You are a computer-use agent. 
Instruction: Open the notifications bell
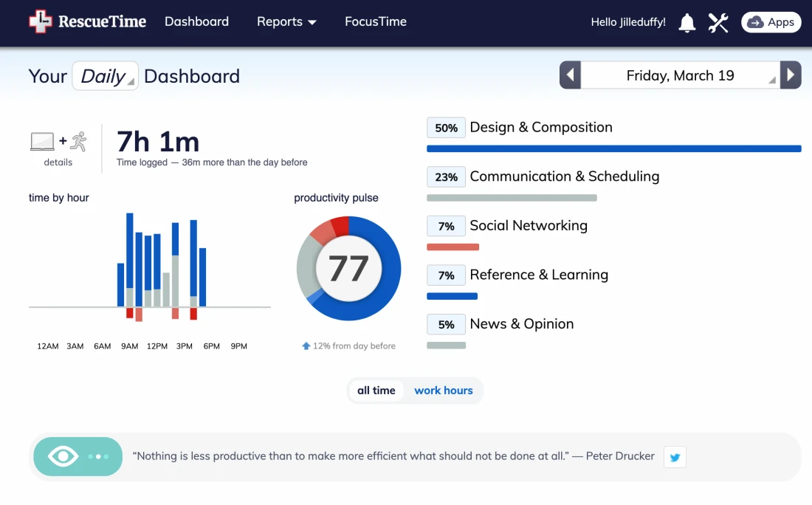[687, 23]
